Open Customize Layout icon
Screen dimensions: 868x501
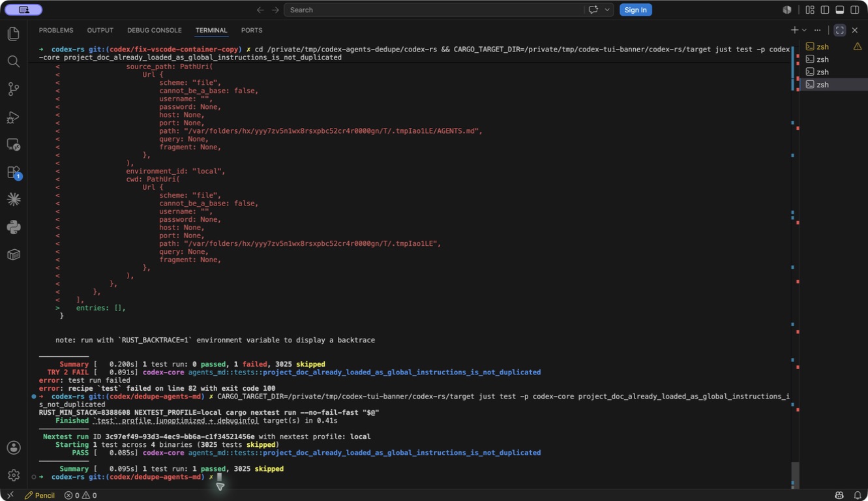(810, 10)
